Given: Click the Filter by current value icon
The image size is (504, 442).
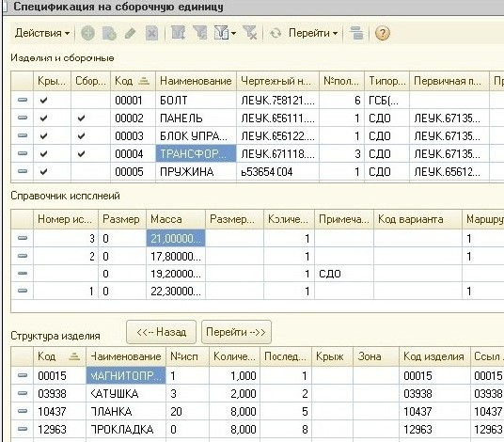Looking at the screenshot, I should click(x=200, y=33).
